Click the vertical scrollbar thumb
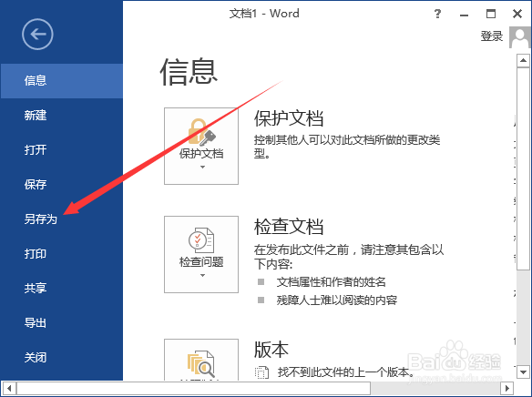Viewport: 532px width, 397px height. point(523,168)
